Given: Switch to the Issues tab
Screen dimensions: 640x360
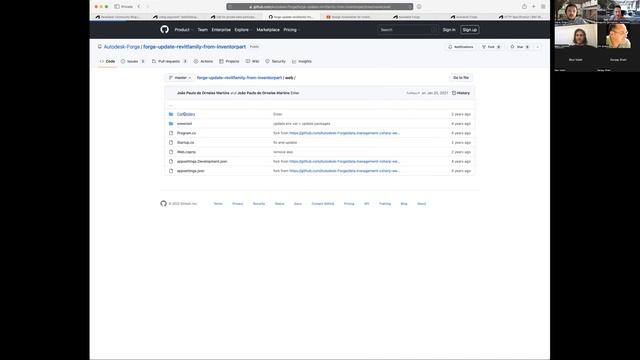Looking at the screenshot, I should [x=133, y=61].
